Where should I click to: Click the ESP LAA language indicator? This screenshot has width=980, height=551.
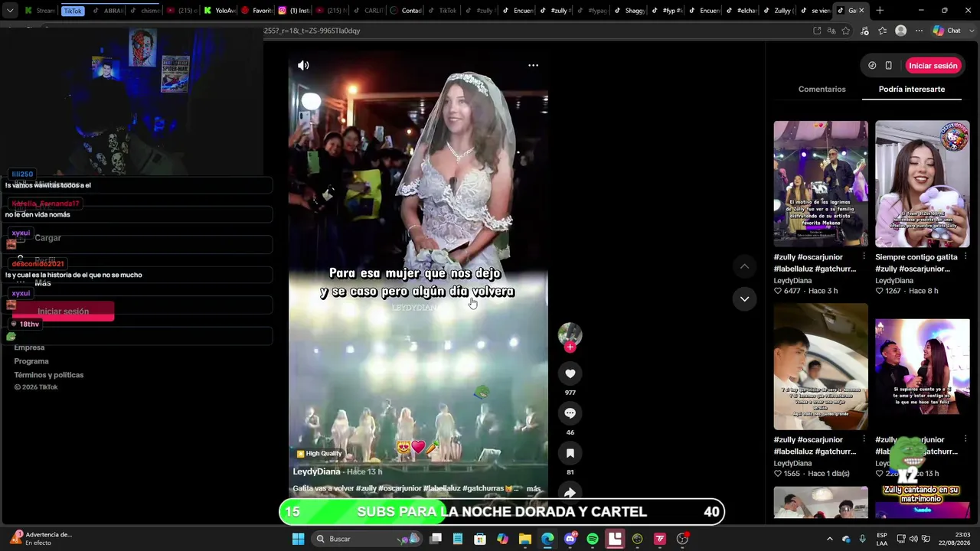tap(882, 539)
